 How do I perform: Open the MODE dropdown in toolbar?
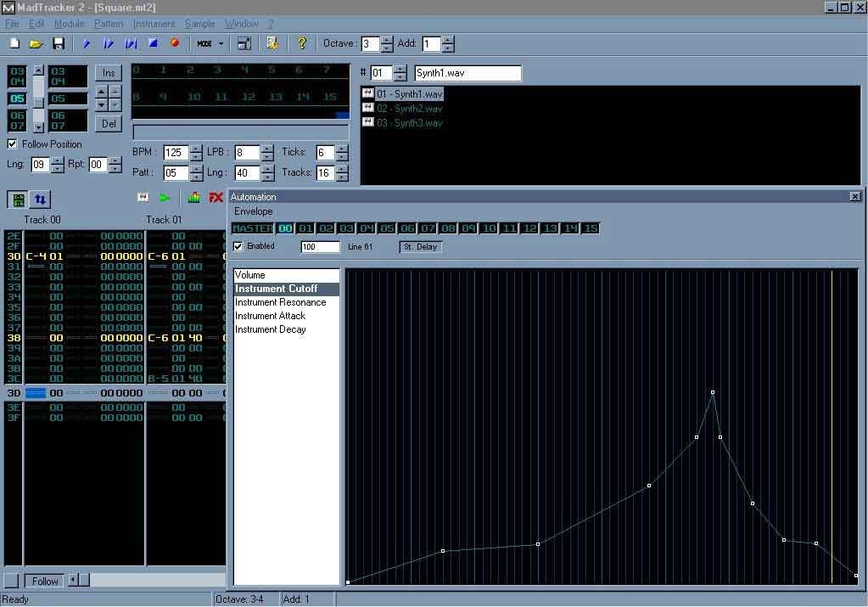(x=210, y=43)
